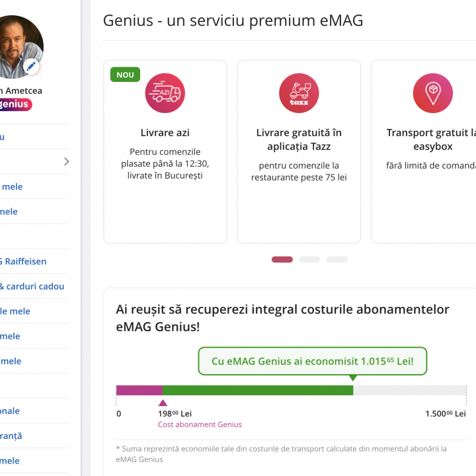476x476 pixels.
Task: Go to the third carousel page dot
Action: tap(337, 260)
